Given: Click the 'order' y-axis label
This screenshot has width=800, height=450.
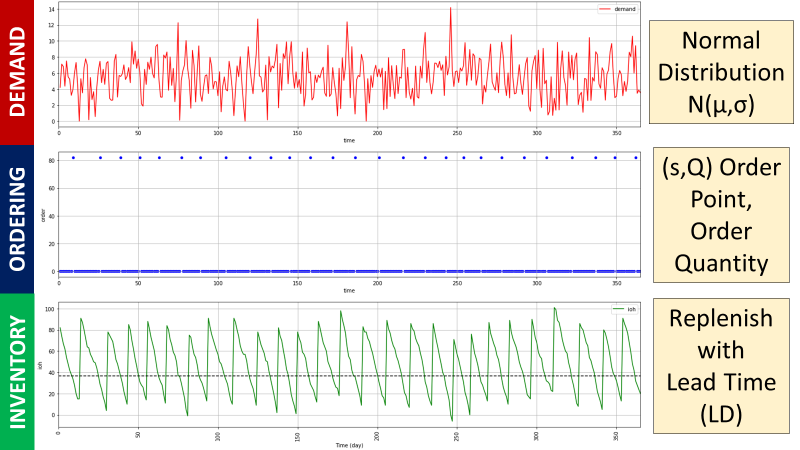Looking at the screenshot, I should (42, 214).
